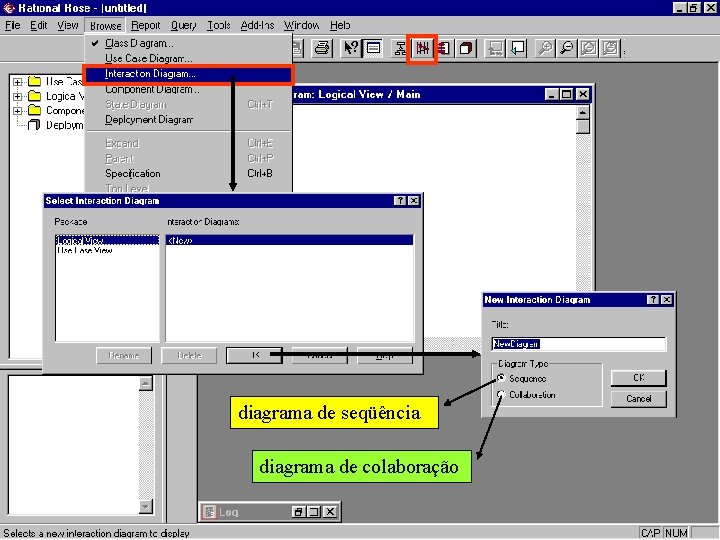Choose Deployment Diagram from the Browse menu

[x=188, y=120]
